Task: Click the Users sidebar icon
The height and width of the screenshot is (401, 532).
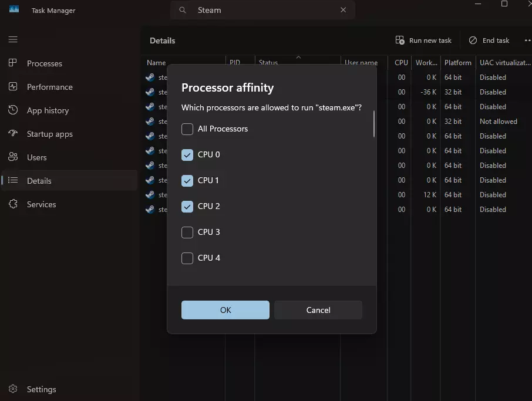Action: click(x=13, y=157)
